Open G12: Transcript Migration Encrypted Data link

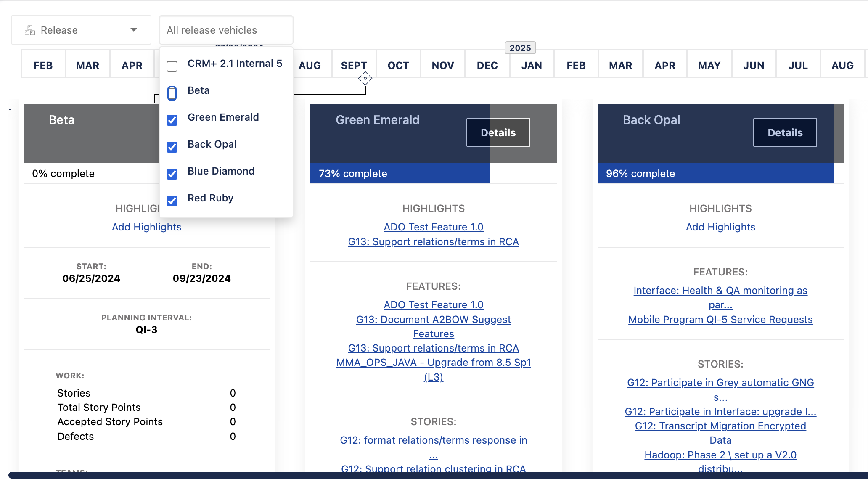[x=720, y=433]
